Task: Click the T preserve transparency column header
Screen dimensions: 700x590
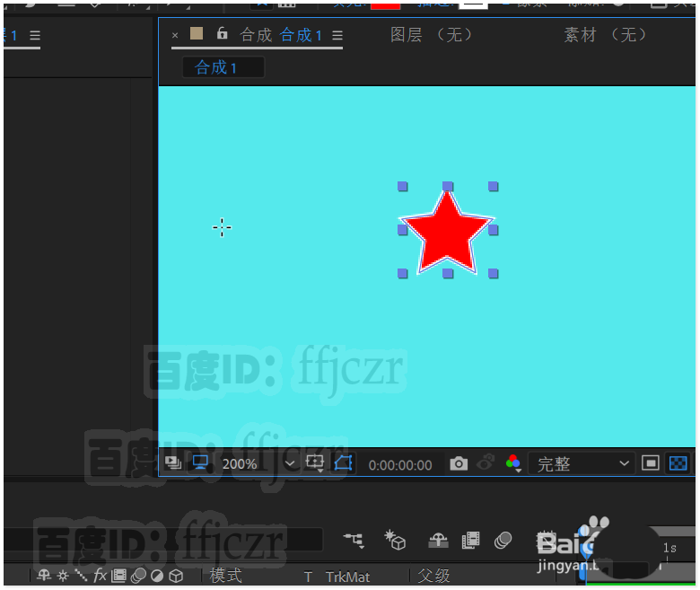Action: coord(308,577)
